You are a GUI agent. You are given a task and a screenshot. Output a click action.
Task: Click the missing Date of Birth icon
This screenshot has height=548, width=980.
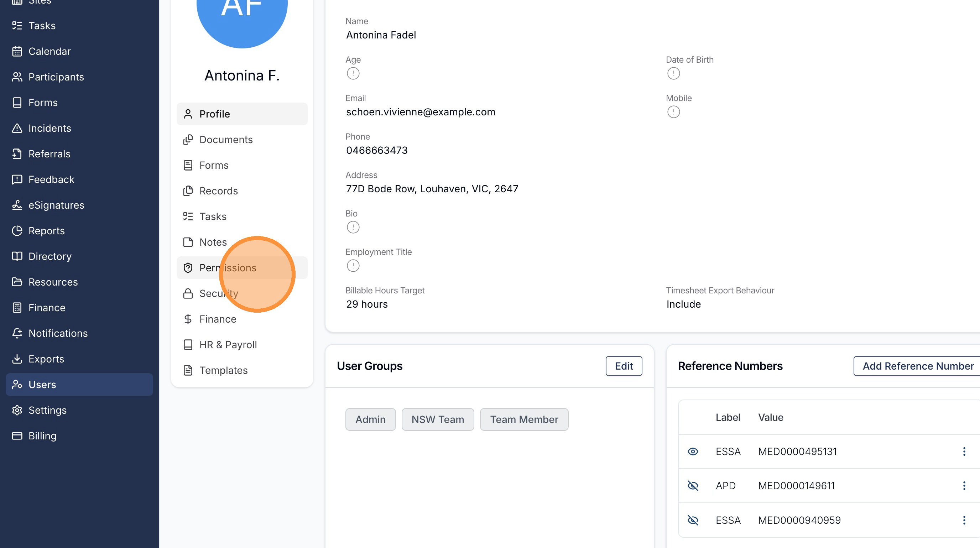click(673, 73)
